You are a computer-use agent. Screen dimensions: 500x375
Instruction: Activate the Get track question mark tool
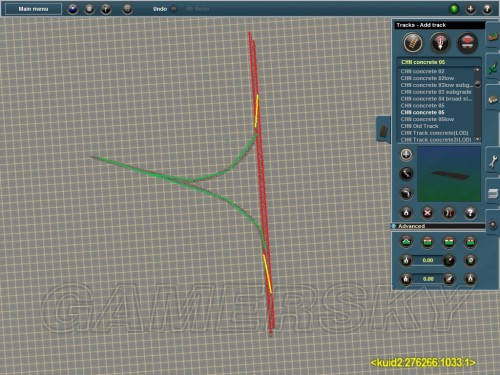coord(470,213)
